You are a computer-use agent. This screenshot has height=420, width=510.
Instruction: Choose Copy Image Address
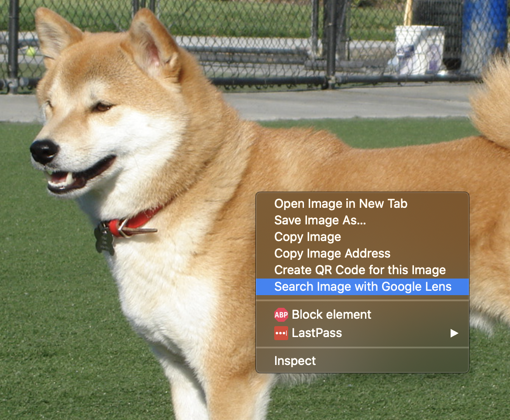click(x=332, y=253)
